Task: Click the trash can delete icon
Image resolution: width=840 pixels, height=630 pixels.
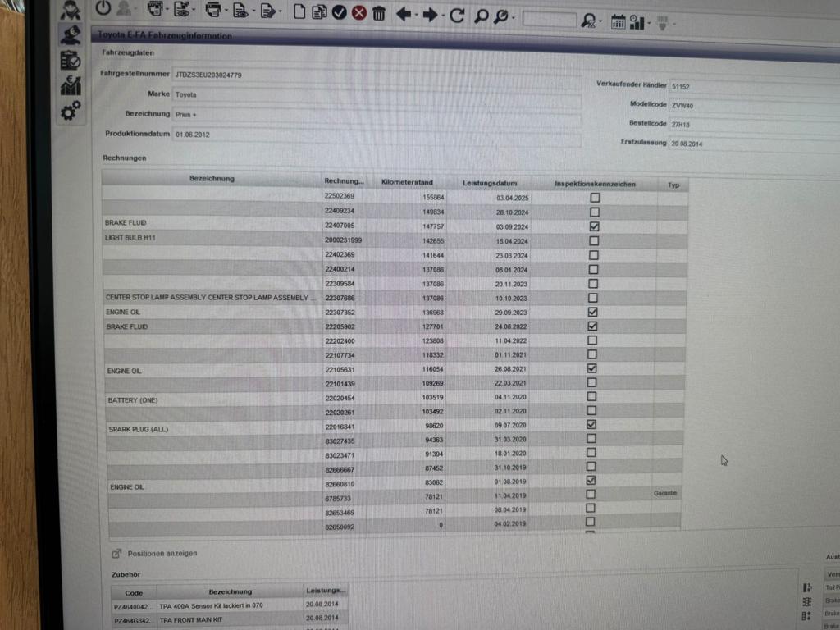Action: click(x=379, y=14)
